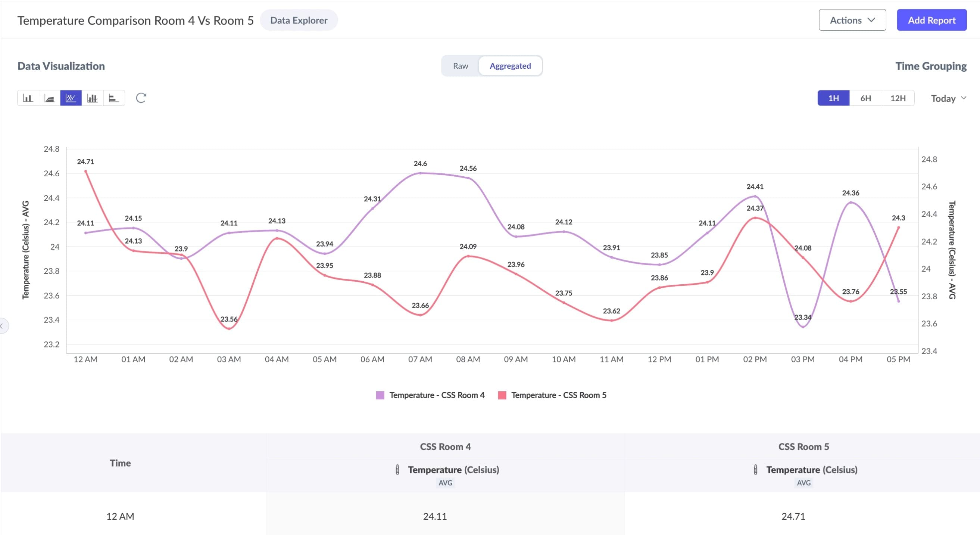This screenshot has height=535, width=980.
Task: Select 1H time grouping
Action: pos(834,98)
